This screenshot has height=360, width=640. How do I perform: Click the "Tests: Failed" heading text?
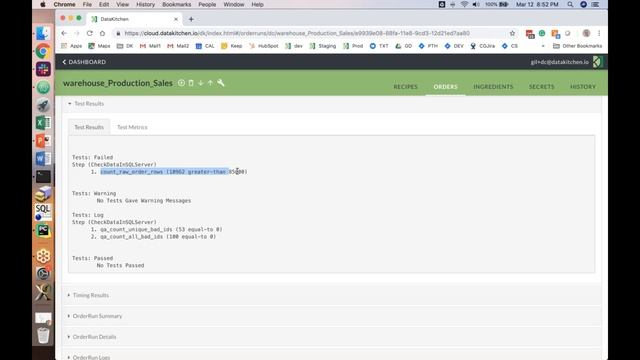[x=93, y=157]
